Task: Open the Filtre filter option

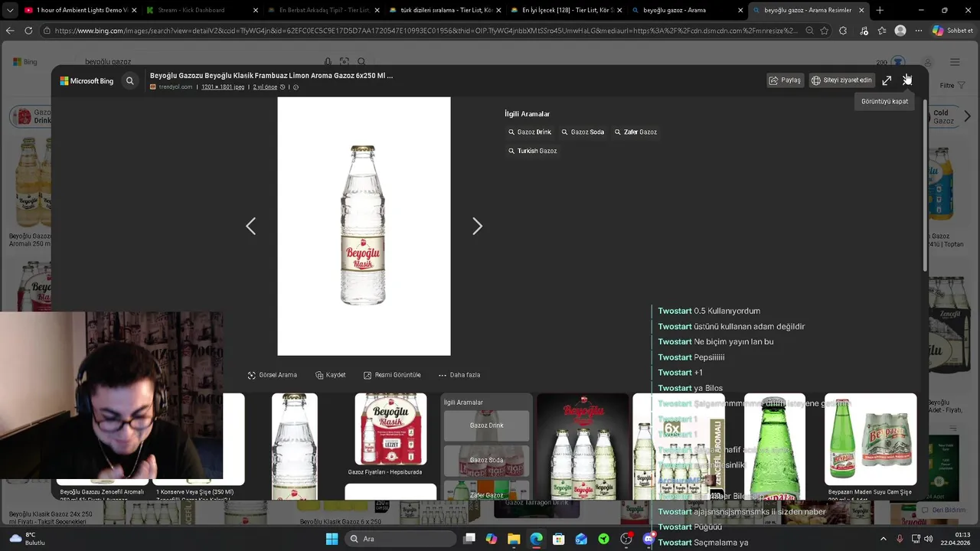Action: click(x=952, y=86)
